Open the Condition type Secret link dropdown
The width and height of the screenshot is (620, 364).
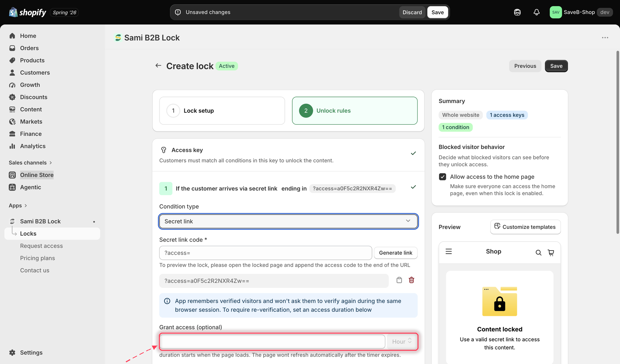pyautogui.click(x=288, y=221)
